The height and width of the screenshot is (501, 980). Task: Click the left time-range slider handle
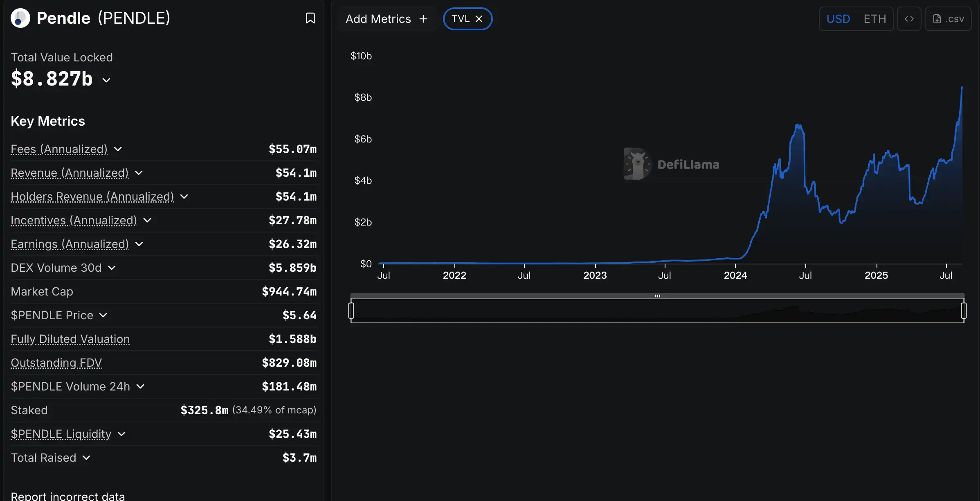click(x=351, y=311)
